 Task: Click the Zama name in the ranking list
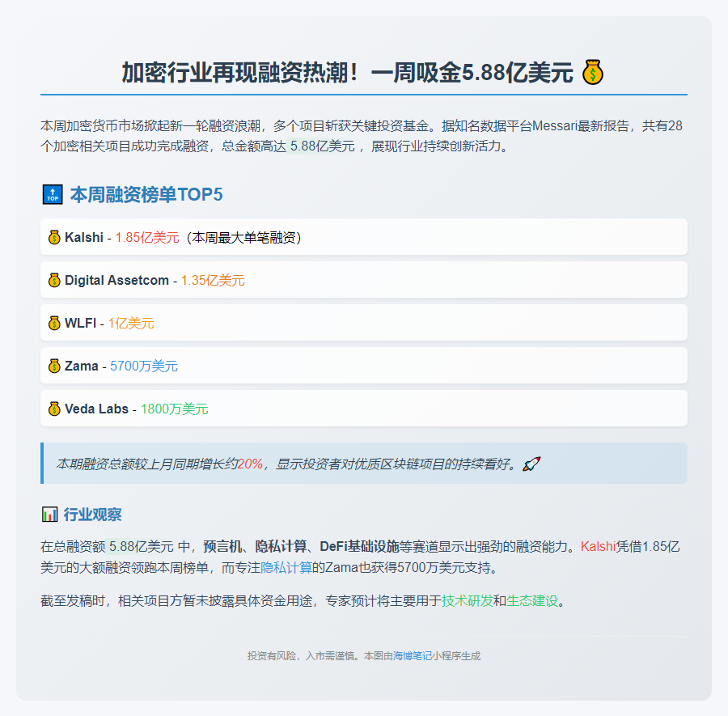[x=81, y=366]
